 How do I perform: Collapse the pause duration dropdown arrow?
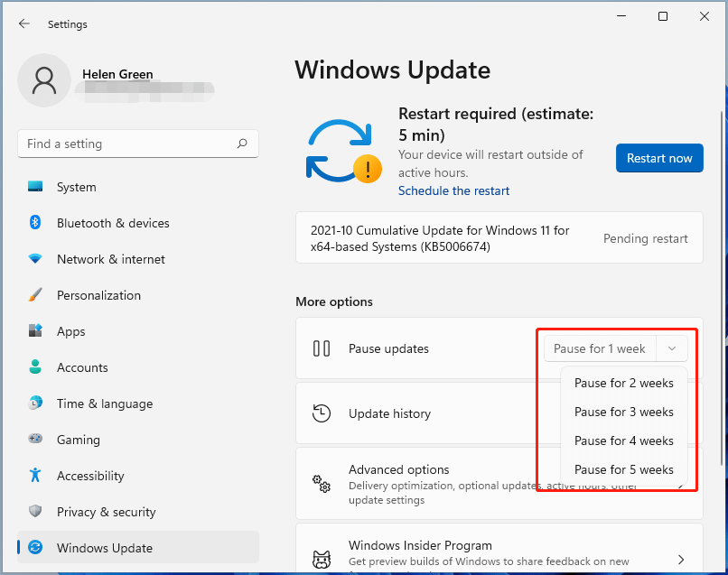(x=671, y=348)
